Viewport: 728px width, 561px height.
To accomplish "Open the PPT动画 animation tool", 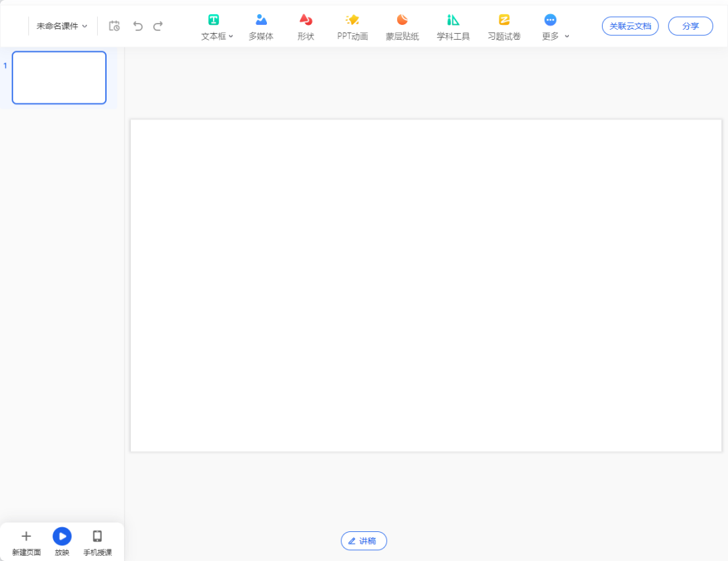I will pos(352,26).
